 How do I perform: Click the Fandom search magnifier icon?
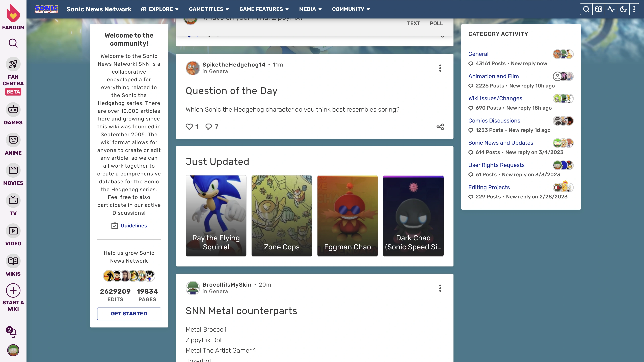[x=13, y=43]
